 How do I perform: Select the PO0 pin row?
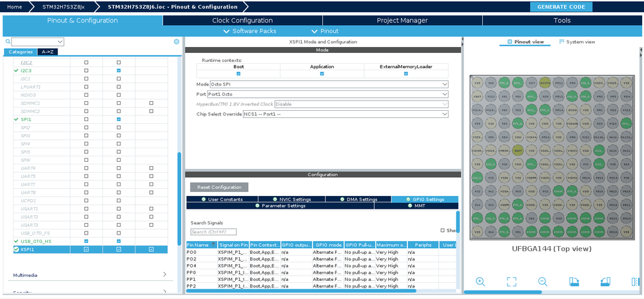321,253
